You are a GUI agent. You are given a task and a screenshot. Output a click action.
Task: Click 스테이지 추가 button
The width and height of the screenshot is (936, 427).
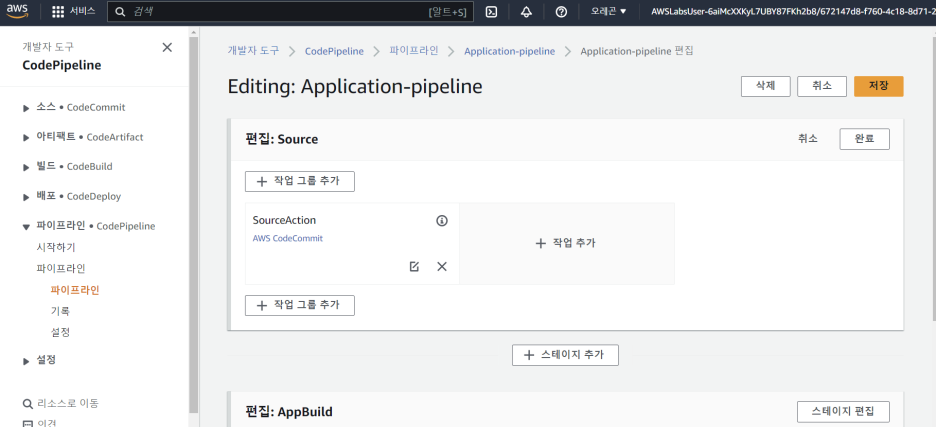[x=565, y=355]
